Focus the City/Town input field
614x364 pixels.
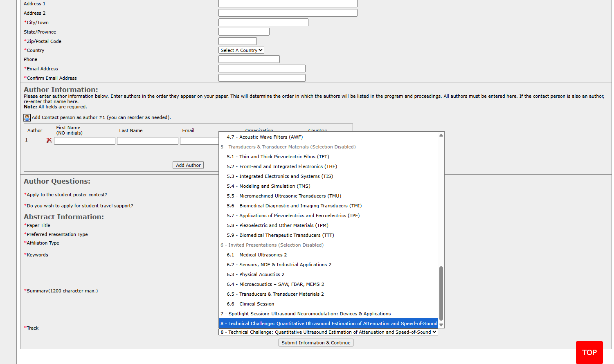pos(263,22)
